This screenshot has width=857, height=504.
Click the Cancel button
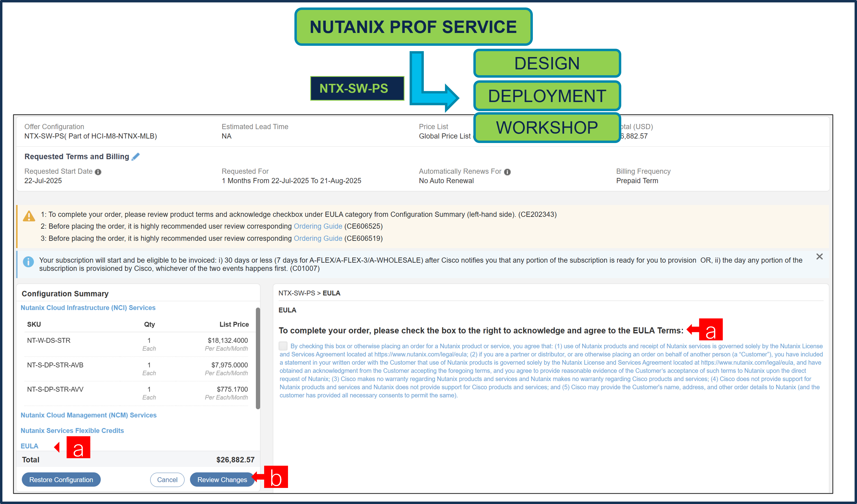click(167, 480)
